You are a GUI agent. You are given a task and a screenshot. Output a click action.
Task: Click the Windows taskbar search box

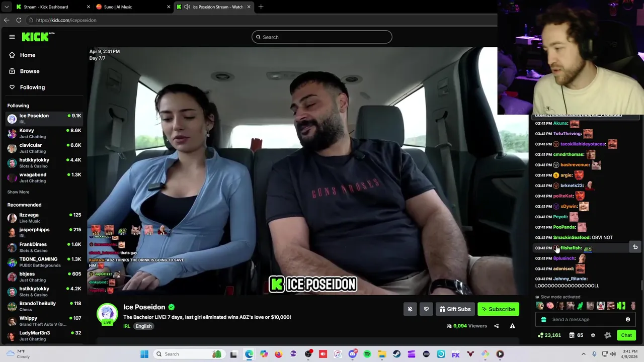pos(189,354)
